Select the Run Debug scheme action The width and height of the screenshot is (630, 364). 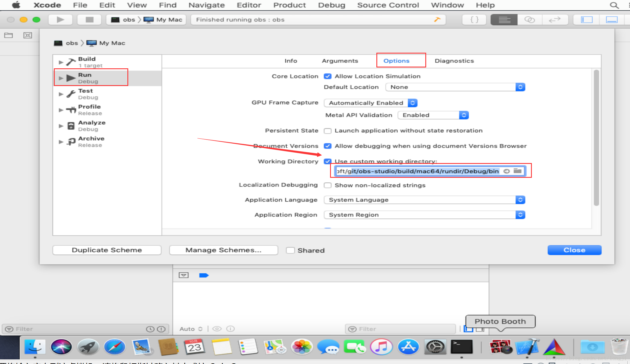click(x=107, y=78)
